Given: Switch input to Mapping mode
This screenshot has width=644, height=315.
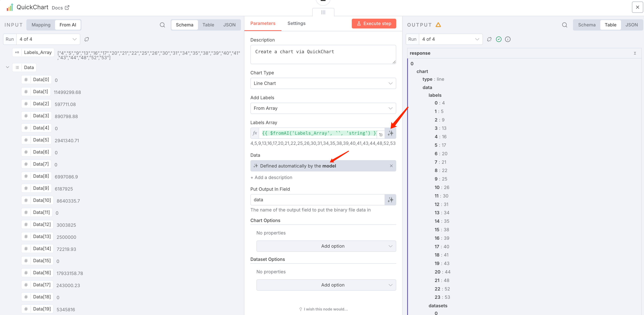Looking at the screenshot, I should [41, 25].
